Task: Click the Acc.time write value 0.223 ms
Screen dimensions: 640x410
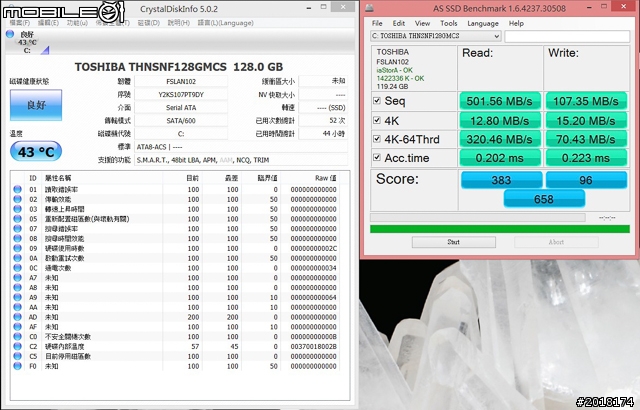Action: pyautogui.click(x=586, y=158)
